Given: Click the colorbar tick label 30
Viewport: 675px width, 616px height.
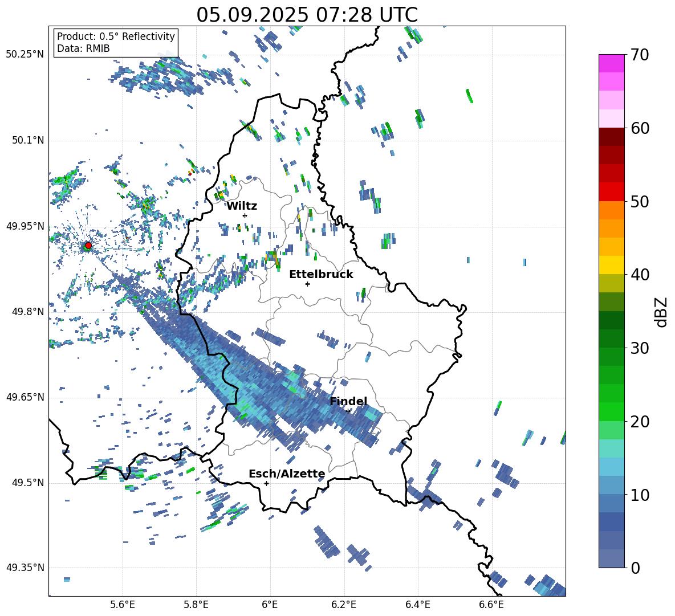Looking at the screenshot, I should click(x=640, y=348).
